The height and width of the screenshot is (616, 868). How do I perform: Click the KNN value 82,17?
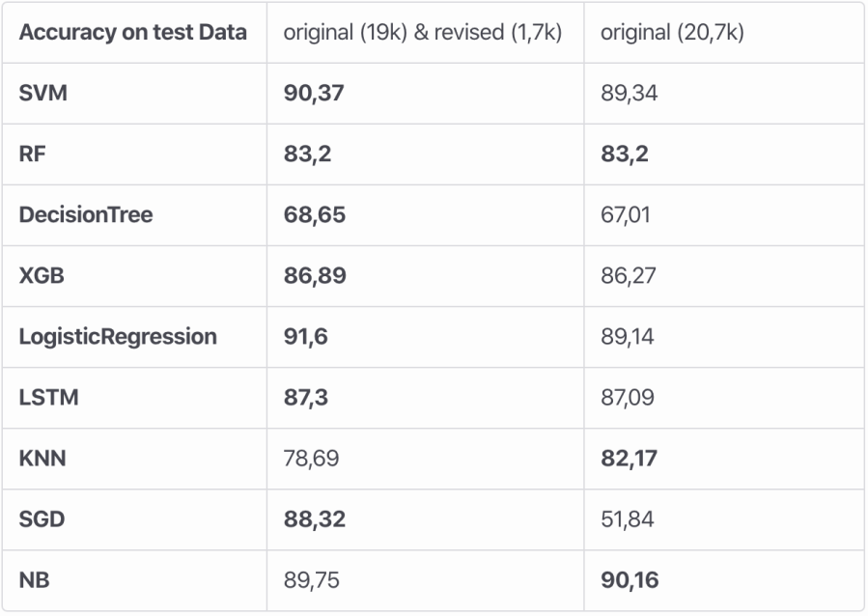(629, 459)
